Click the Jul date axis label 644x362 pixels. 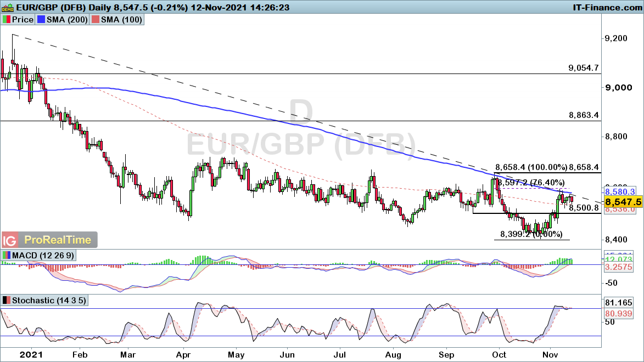click(x=339, y=355)
